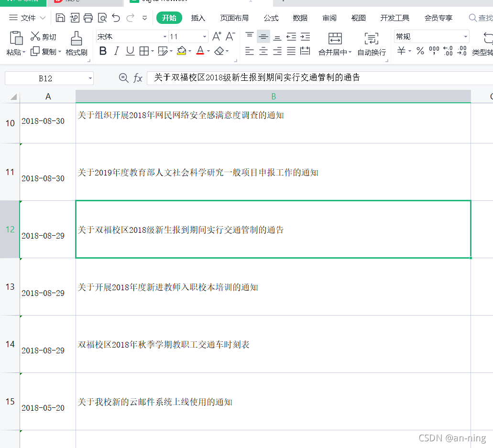The image size is (493, 448).
Task: Apply the red font color
Action: [200, 51]
